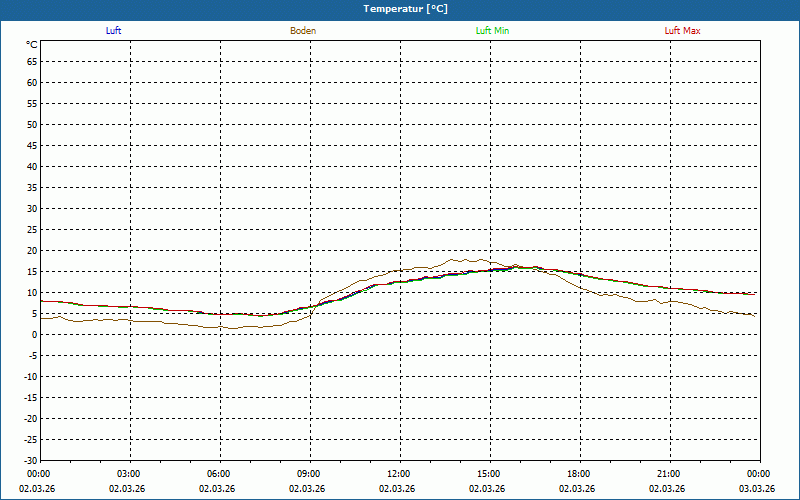Click the -10 y-axis value
The image size is (800, 500).
coord(31,377)
